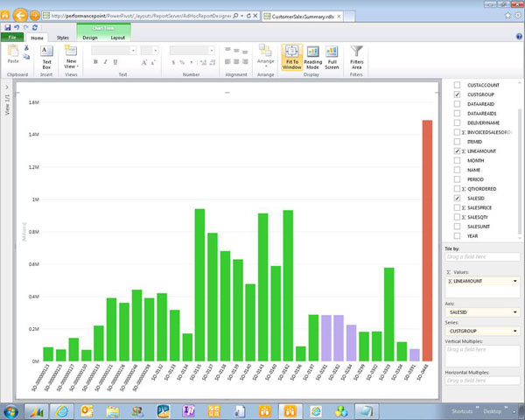Switch to the Styles ribbon tab

tap(63, 38)
